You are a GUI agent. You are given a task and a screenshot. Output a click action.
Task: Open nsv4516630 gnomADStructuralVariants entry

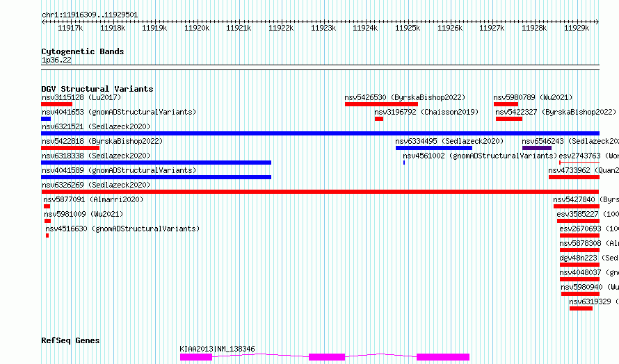(122, 229)
